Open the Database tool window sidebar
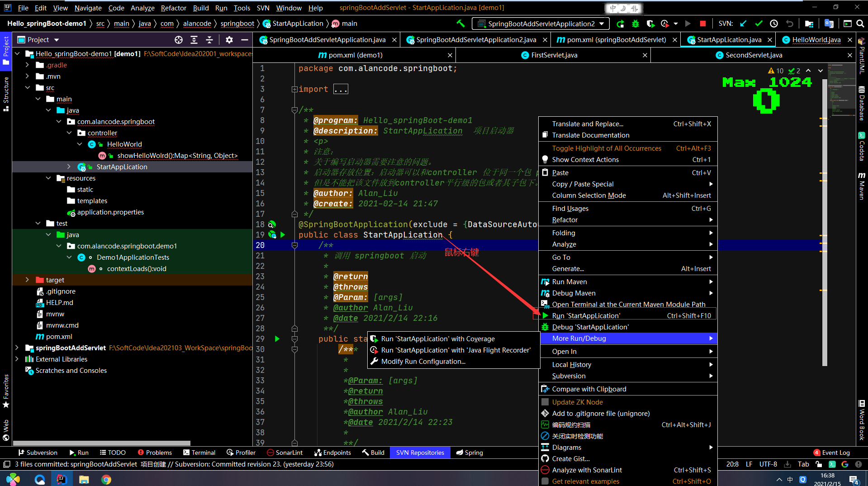The height and width of the screenshot is (486, 868). [861, 103]
